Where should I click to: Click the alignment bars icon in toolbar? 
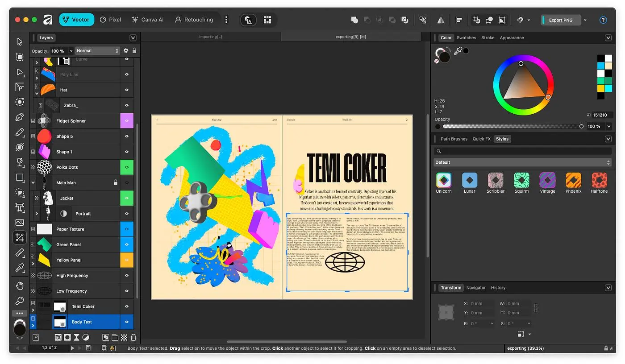click(x=459, y=20)
